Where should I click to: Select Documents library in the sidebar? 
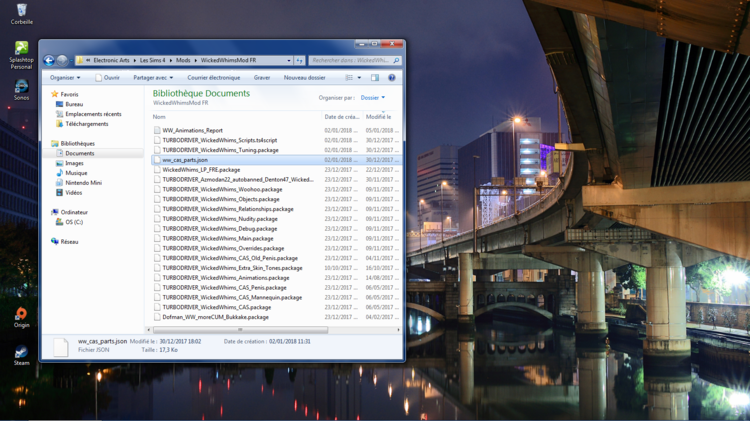(x=79, y=154)
